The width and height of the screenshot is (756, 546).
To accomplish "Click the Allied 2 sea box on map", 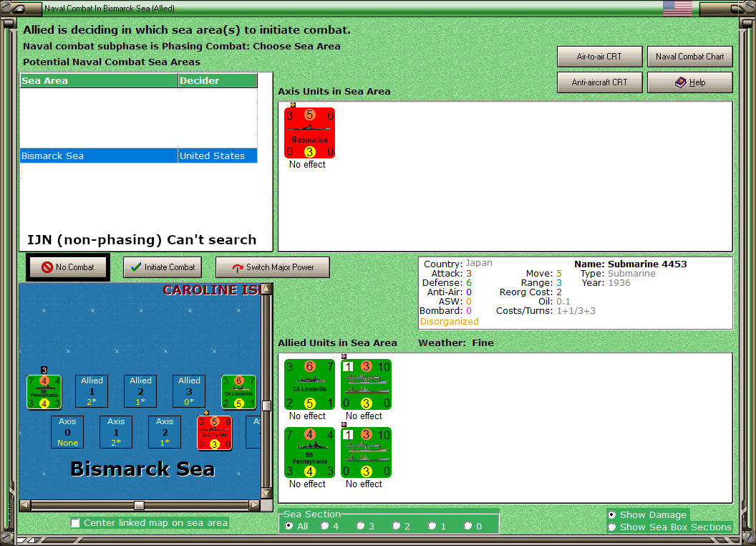I will pyautogui.click(x=140, y=391).
